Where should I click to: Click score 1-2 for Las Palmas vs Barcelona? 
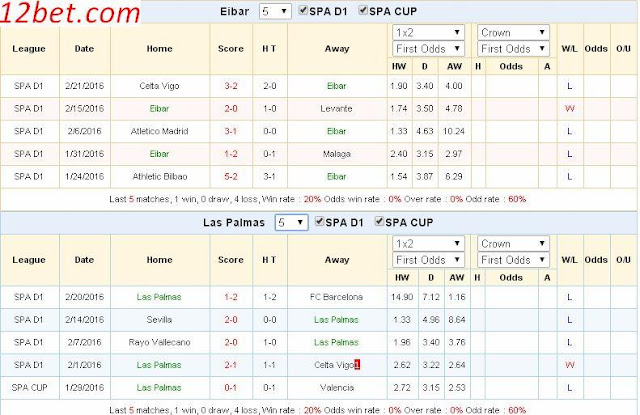coord(231,297)
